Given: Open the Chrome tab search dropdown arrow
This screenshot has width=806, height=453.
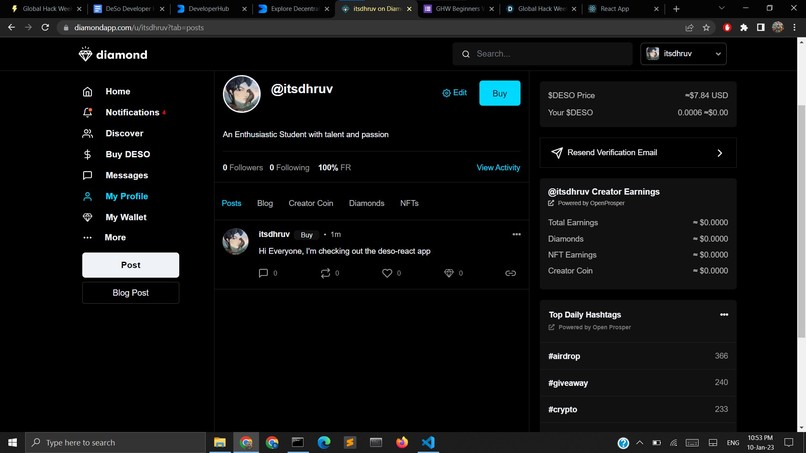Looking at the screenshot, I should tap(722, 9).
